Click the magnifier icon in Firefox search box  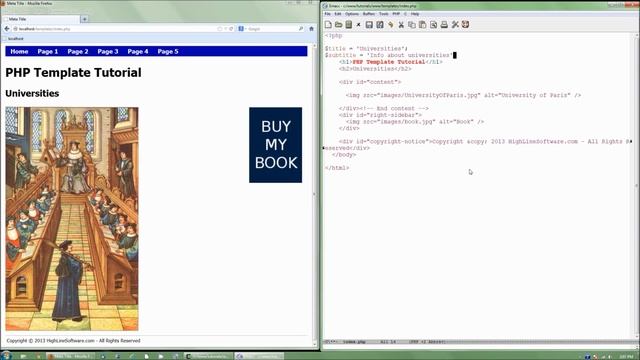(301, 29)
